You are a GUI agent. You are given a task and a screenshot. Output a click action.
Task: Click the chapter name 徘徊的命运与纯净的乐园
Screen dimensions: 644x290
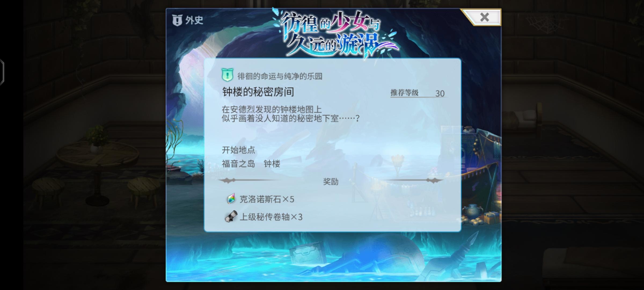(x=280, y=76)
